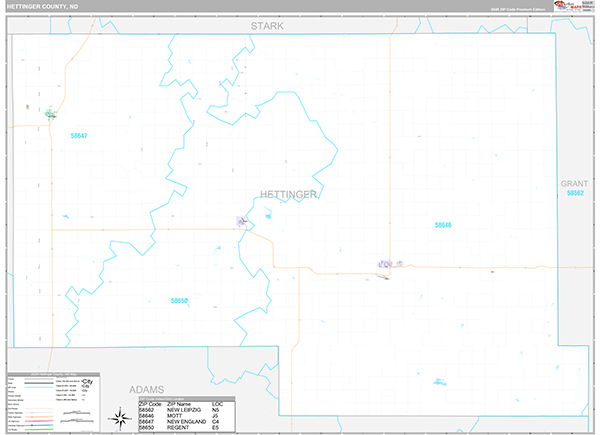
Task: Click the Regent town marker
Action: (242, 220)
